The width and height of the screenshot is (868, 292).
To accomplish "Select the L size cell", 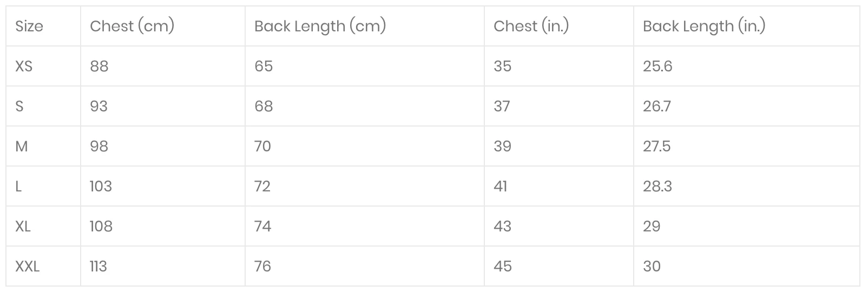I will point(18,186).
